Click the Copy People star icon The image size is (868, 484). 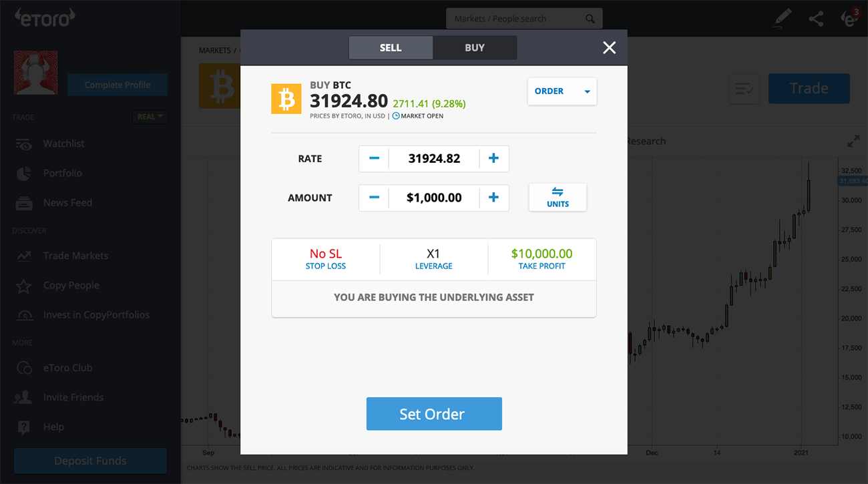[x=24, y=286]
